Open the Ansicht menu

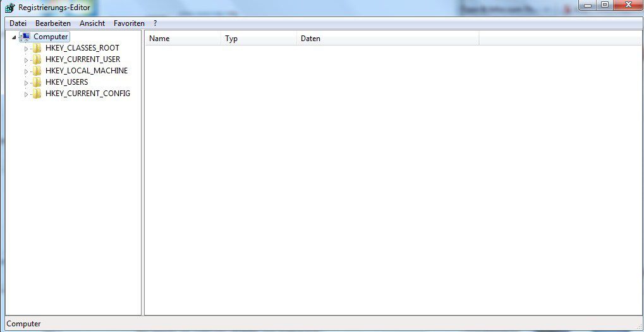click(92, 23)
